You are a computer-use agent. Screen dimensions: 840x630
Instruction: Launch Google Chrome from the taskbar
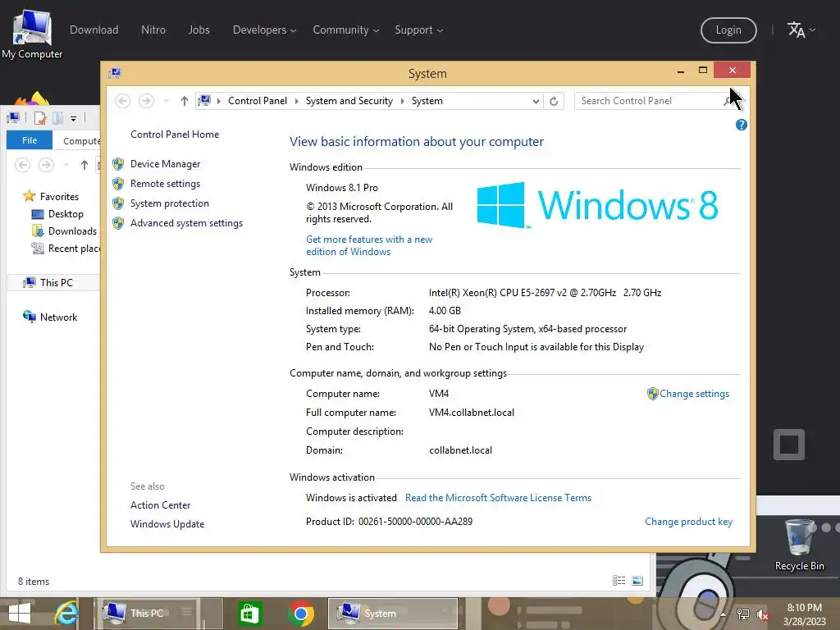click(x=300, y=614)
